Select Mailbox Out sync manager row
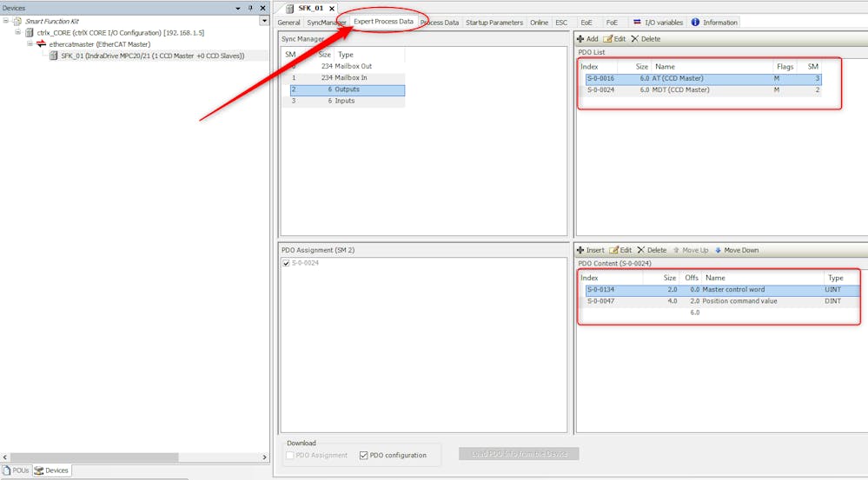The width and height of the screenshot is (868, 480). click(x=343, y=66)
